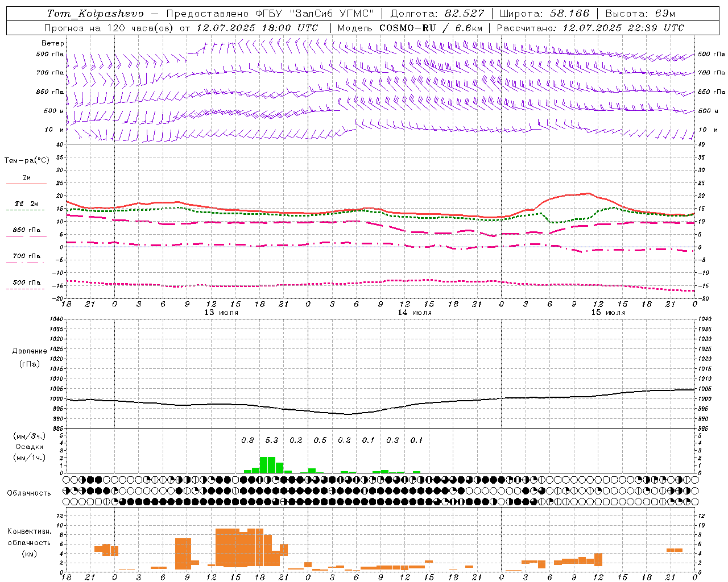Click the forecast start 12.07.2025 18:00 UTC

(x=257, y=28)
